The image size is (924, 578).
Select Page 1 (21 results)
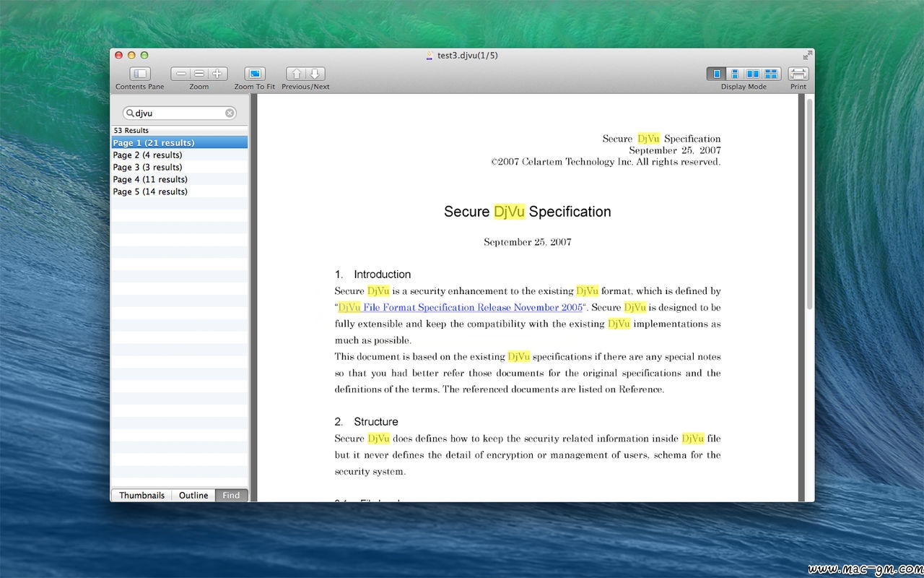tap(179, 142)
